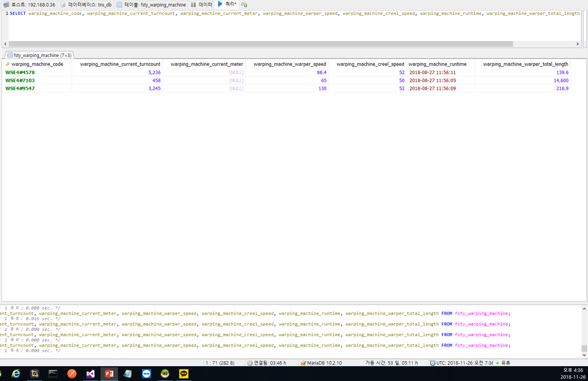Switch to PowerPoint in taskbar

[x=109, y=374]
